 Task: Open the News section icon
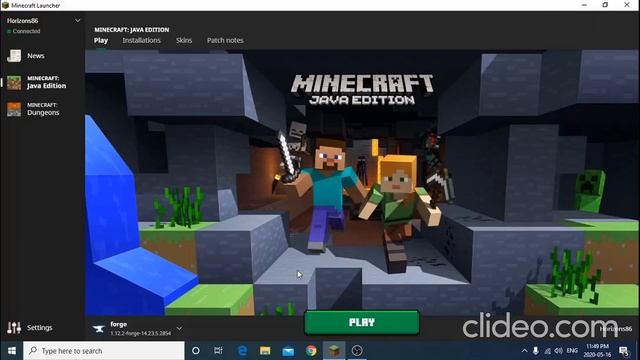pos(14,56)
